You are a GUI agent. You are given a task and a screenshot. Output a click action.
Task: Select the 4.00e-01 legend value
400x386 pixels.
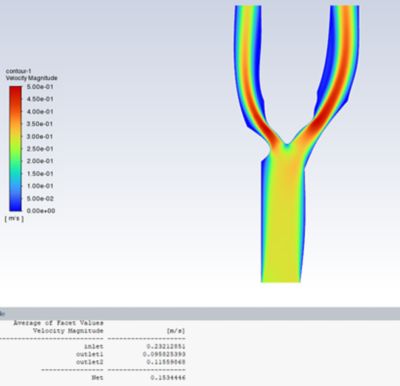[40, 112]
